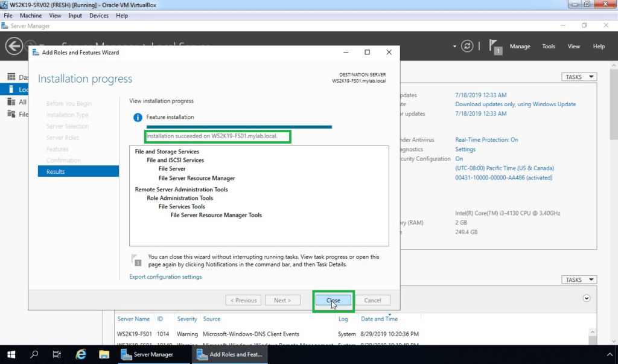Click the Cancel button in wizard
Screen dimensions: 618x364
click(x=372, y=301)
